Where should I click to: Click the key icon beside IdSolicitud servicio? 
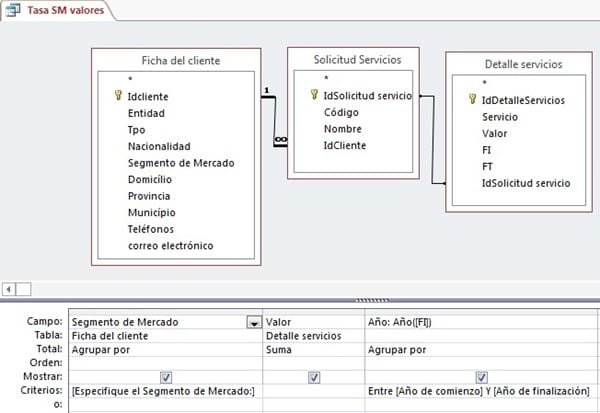pyautogui.click(x=315, y=94)
